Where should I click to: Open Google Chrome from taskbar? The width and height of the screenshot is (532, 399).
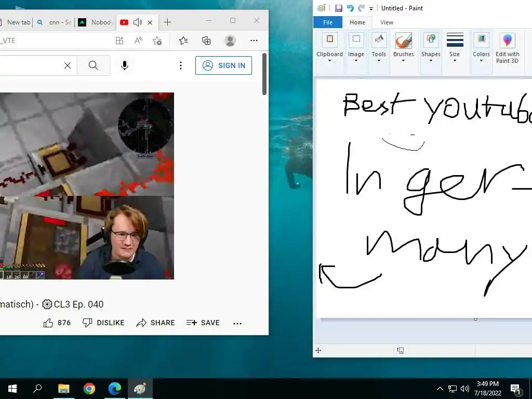[89, 389]
